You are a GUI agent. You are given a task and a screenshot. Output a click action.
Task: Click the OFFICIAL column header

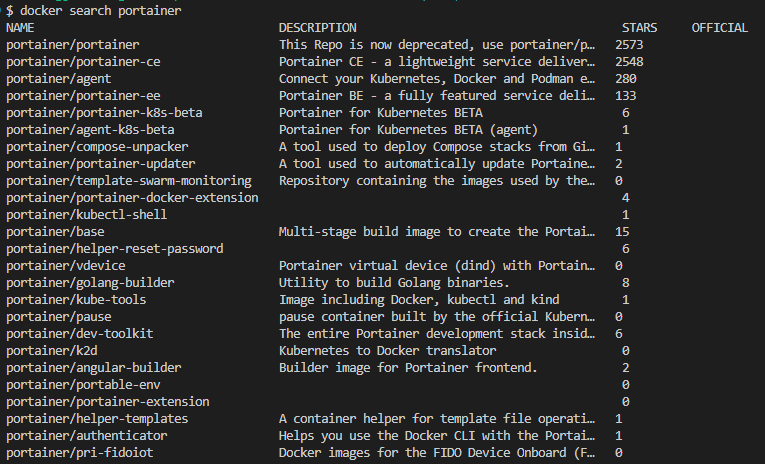point(719,28)
